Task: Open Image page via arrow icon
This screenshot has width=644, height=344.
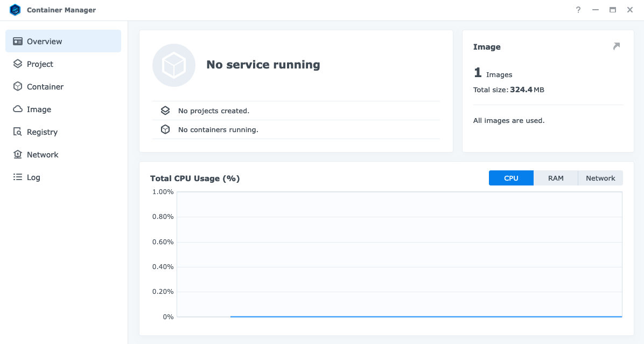Action: [617, 47]
